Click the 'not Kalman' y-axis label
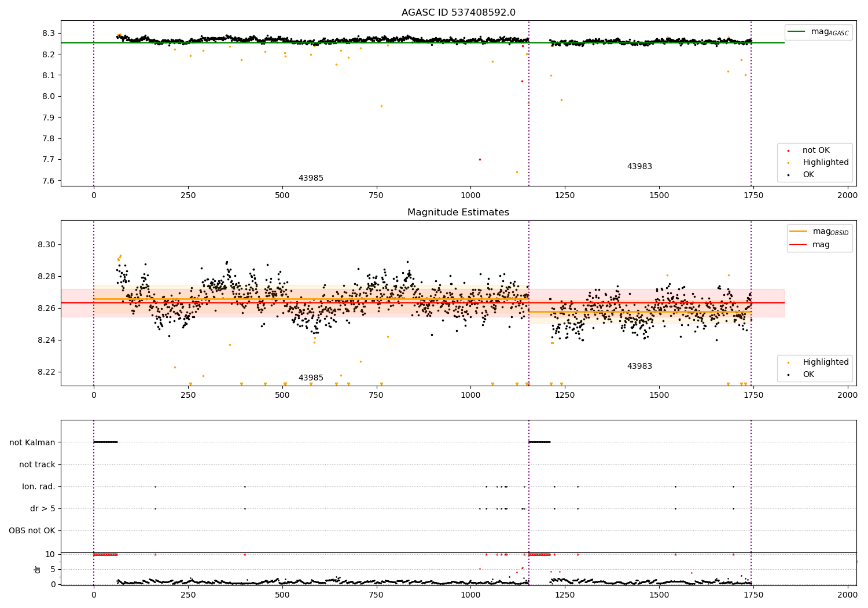The width and height of the screenshot is (868, 608). pyautogui.click(x=32, y=442)
